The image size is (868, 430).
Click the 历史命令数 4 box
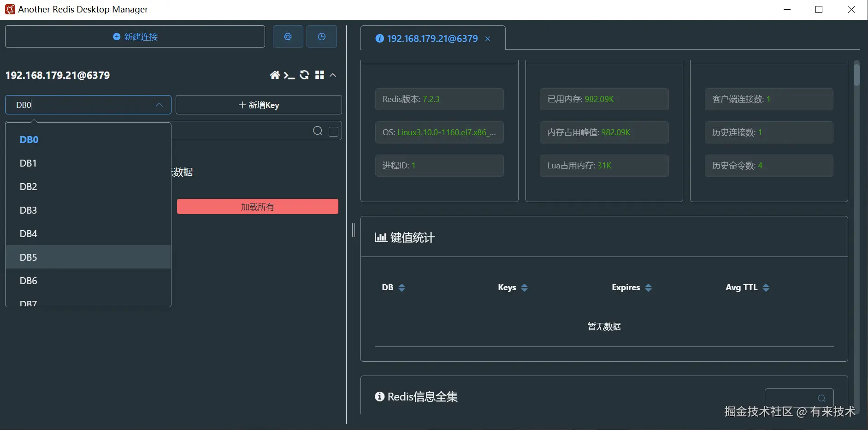click(x=769, y=166)
